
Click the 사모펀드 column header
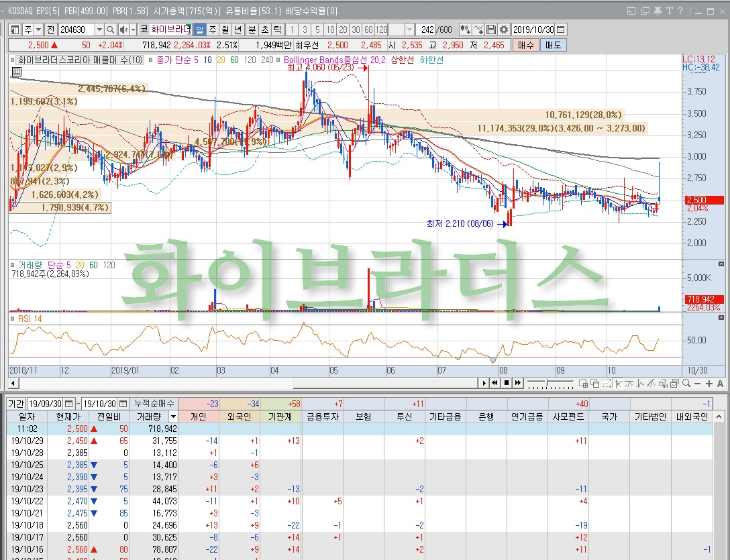568,416
